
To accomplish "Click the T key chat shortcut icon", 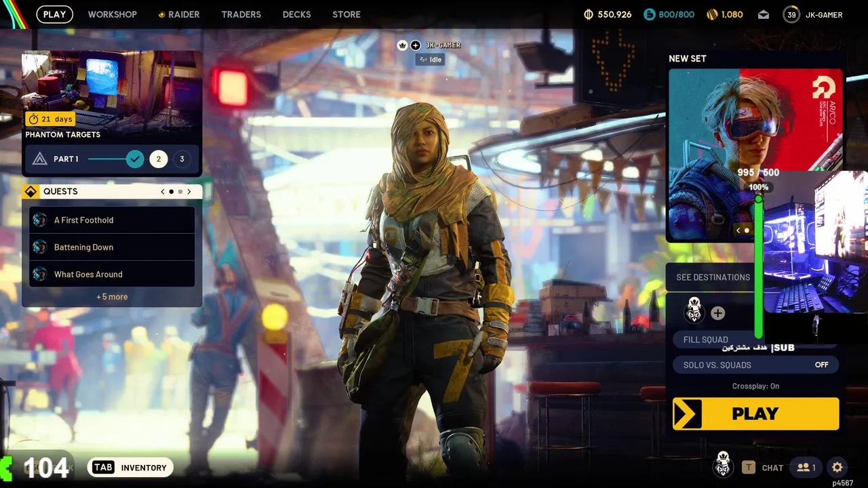I will pos(749,468).
